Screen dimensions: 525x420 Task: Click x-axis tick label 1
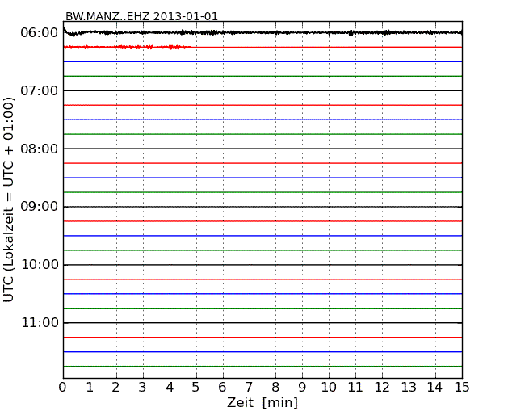point(90,388)
